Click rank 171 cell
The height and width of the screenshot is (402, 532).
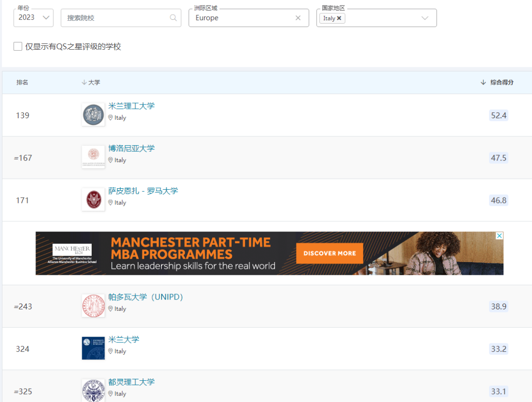[x=22, y=200]
